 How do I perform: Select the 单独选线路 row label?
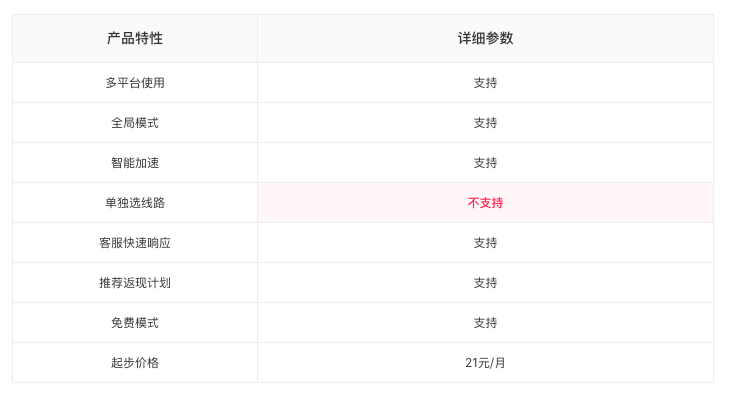pyautogui.click(x=135, y=203)
